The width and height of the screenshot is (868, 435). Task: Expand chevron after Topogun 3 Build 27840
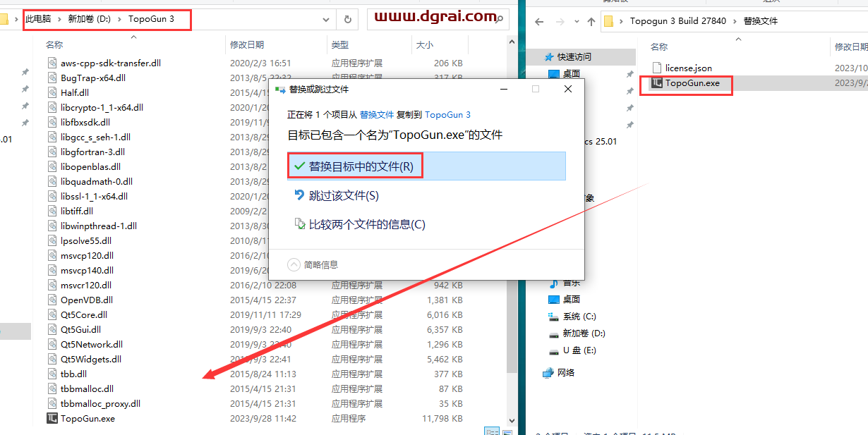735,21
